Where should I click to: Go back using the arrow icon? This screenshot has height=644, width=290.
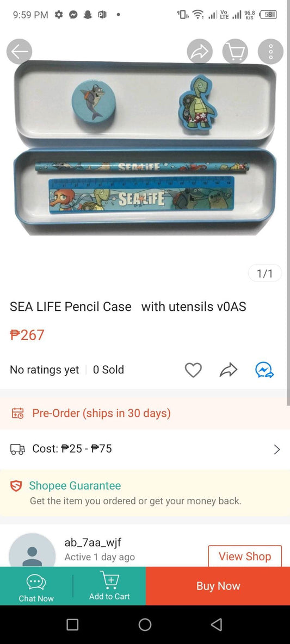(x=20, y=52)
